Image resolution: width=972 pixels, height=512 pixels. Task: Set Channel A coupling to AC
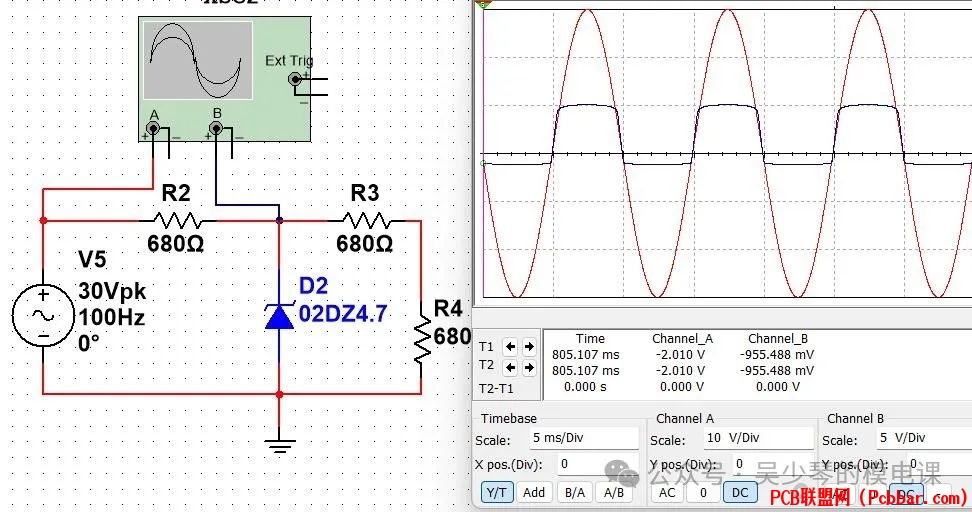coord(667,493)
